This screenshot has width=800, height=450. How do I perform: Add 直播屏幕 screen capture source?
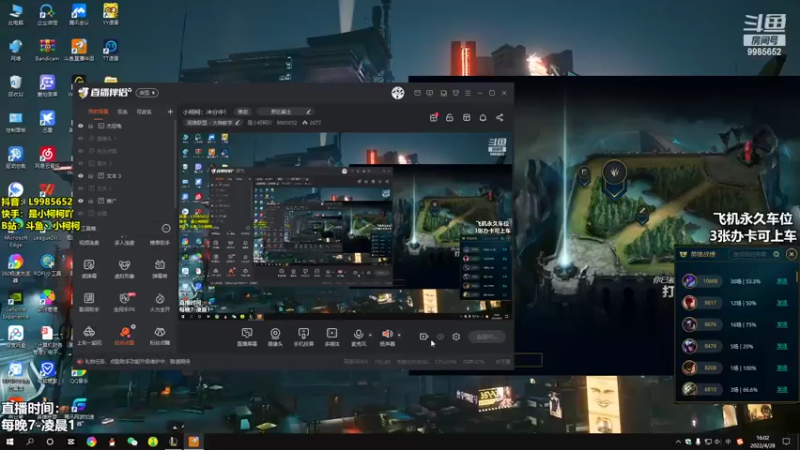click(247, 337)
